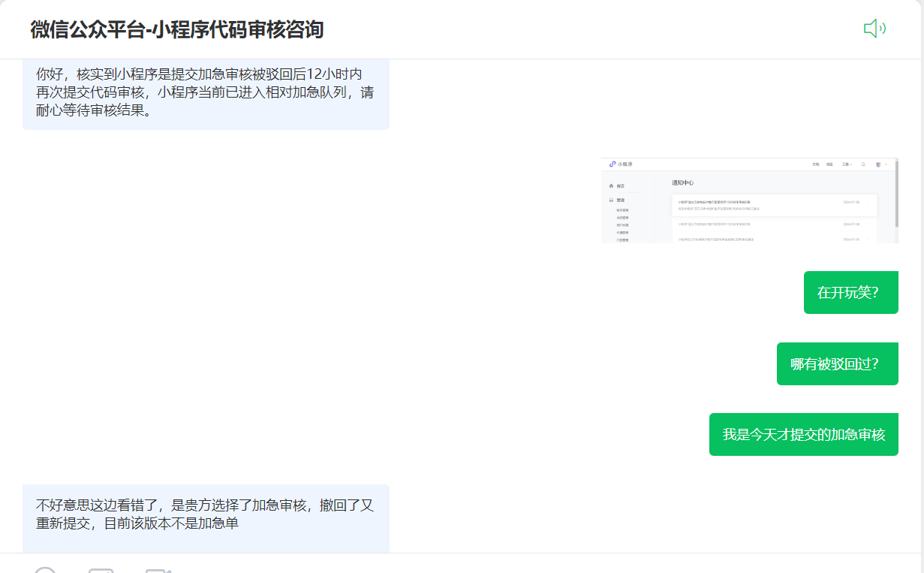Click the '在开玩笑?' green message bubble
Viewport: 924px width, 573px height.
(850, 292)
